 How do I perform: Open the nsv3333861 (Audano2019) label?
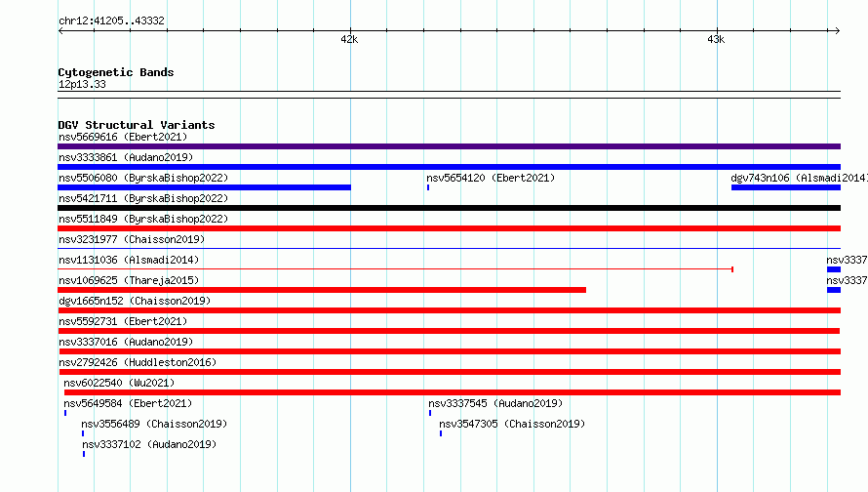pos(126,157)
